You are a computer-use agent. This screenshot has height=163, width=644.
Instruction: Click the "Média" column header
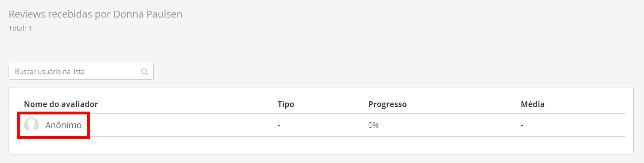[x=532, y=104]
